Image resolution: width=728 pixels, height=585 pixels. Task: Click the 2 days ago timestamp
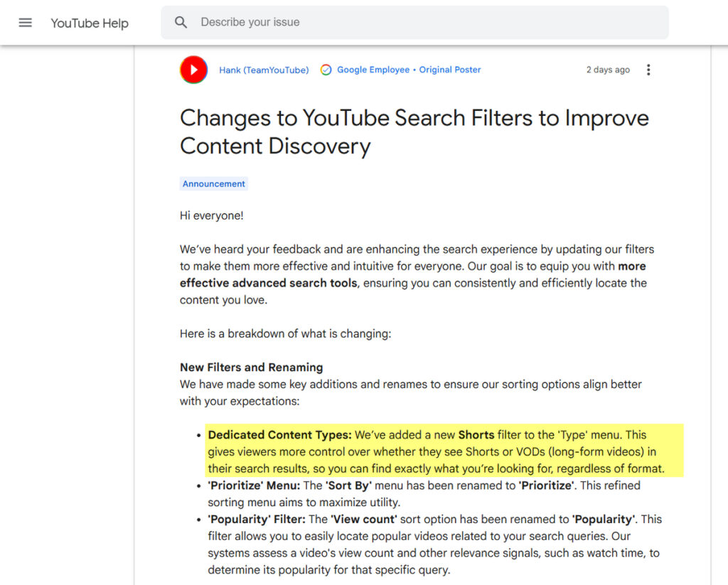click(608, 69)
